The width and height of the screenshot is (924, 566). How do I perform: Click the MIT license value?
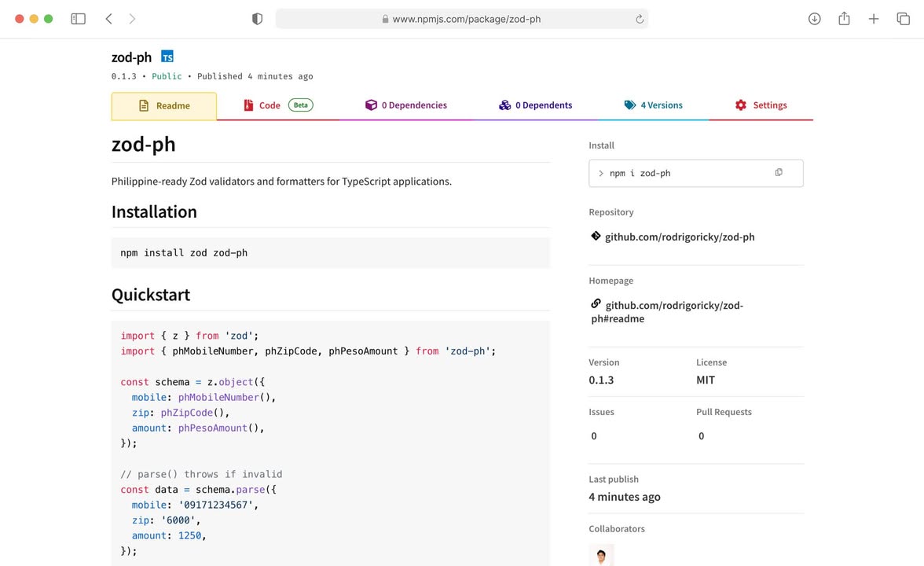[706, 380]
